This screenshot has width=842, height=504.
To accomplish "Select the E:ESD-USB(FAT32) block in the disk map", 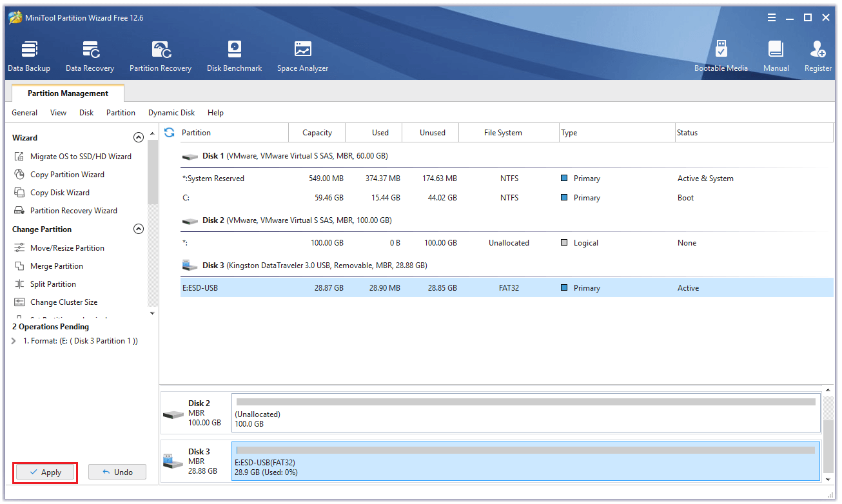I will pos(526,461).
